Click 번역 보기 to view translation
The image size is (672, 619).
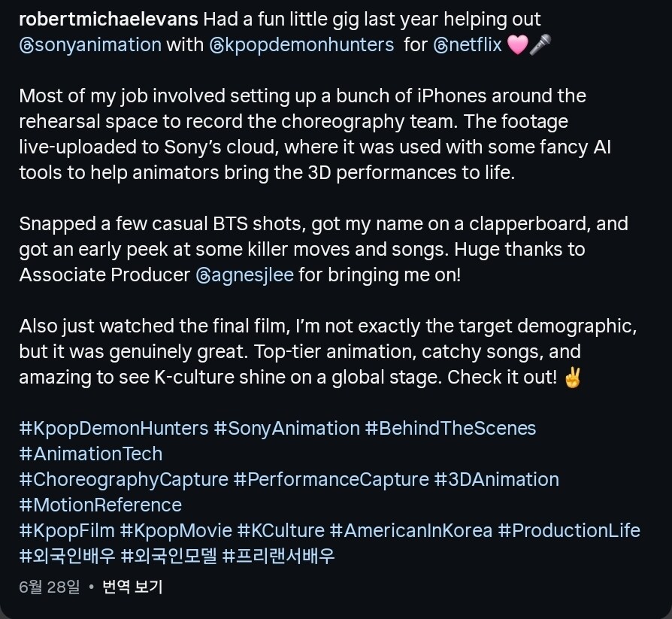132,587
